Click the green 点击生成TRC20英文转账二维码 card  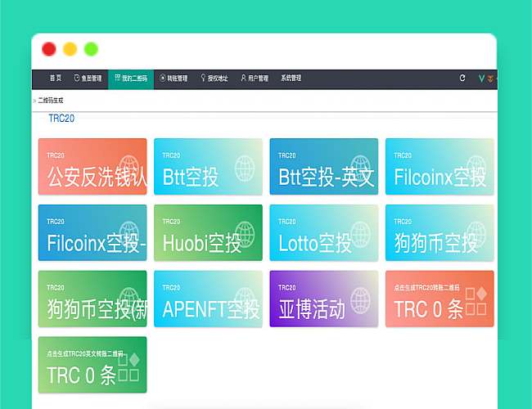(92, 365)
